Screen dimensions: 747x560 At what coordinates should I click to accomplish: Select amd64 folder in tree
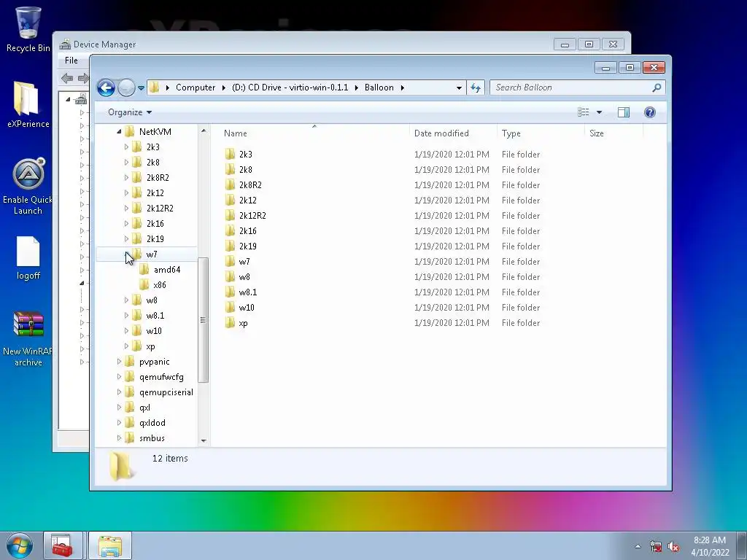click(167, 270)
